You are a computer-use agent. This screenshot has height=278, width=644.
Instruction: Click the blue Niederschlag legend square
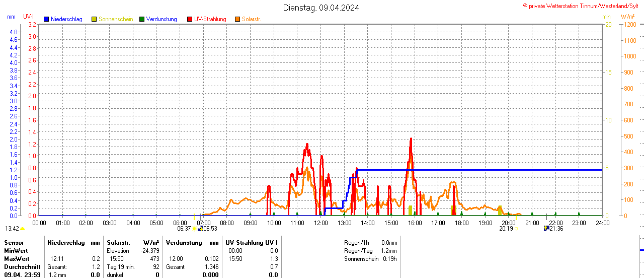[x=47, y=19]
